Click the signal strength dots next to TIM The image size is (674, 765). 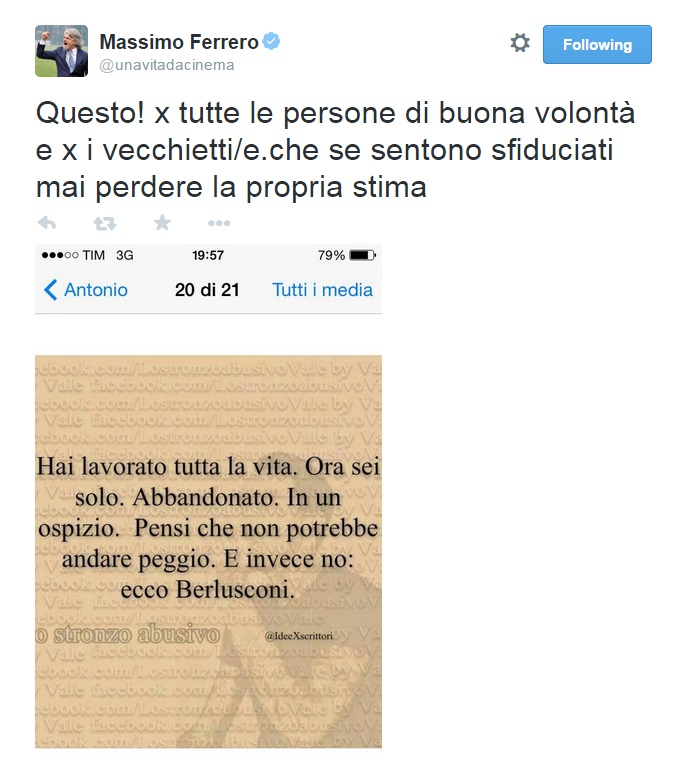point(60,255)
